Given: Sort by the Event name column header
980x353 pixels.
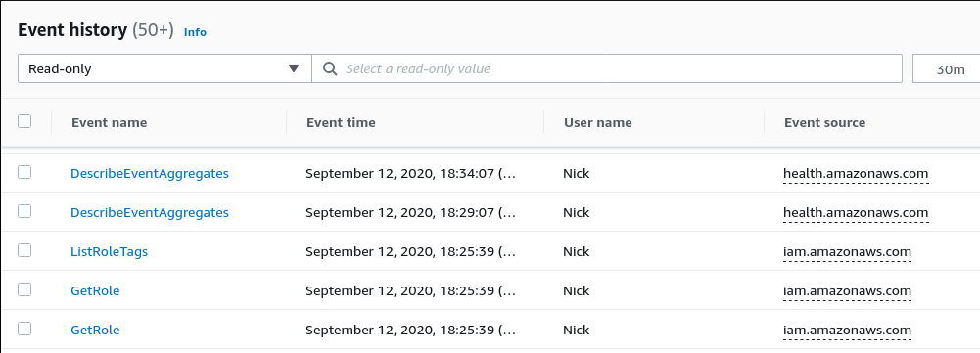Looking at the screenshot, I should pos(110,122).
